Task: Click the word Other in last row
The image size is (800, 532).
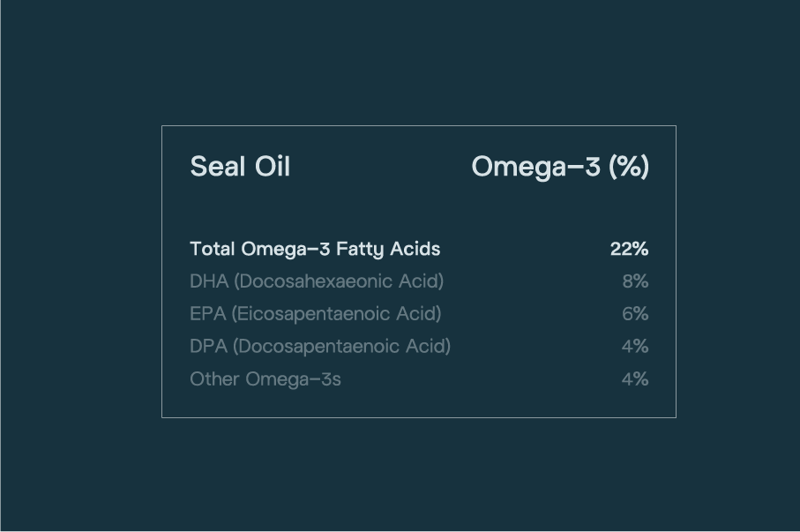Action: point(214,378)
